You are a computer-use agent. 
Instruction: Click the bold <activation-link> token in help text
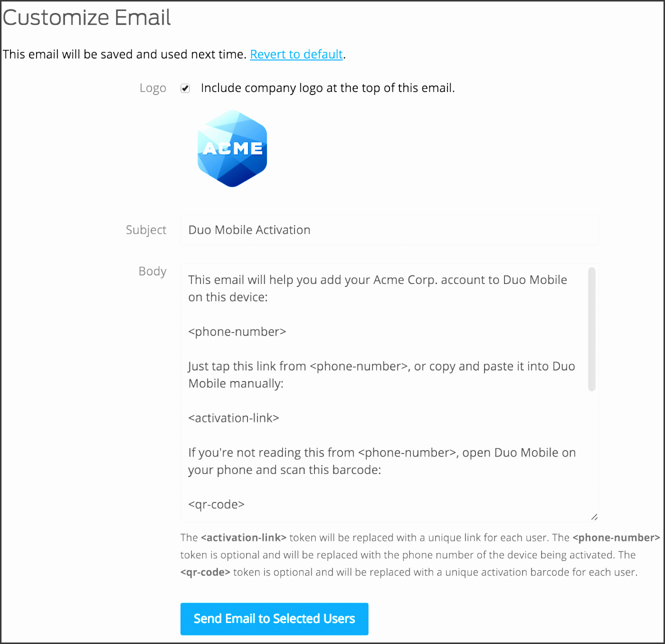(243, 538)
